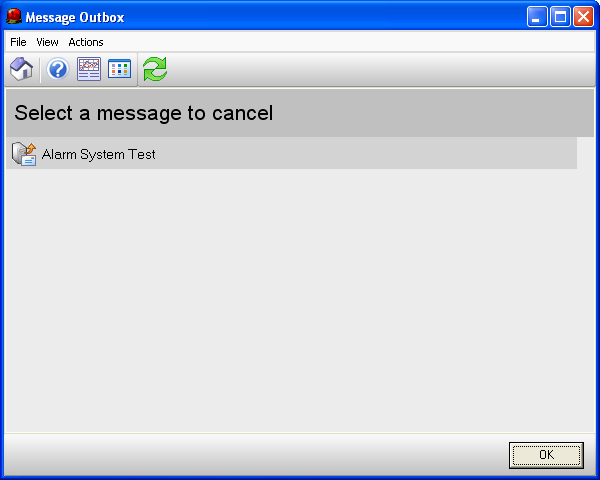600x480 pixels.
Task: Click the colored squares grid view icon
Action: [119, 69]
